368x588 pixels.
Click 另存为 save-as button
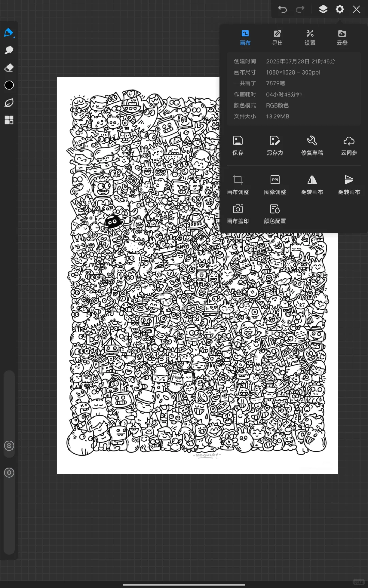click(x=275, y=145)
